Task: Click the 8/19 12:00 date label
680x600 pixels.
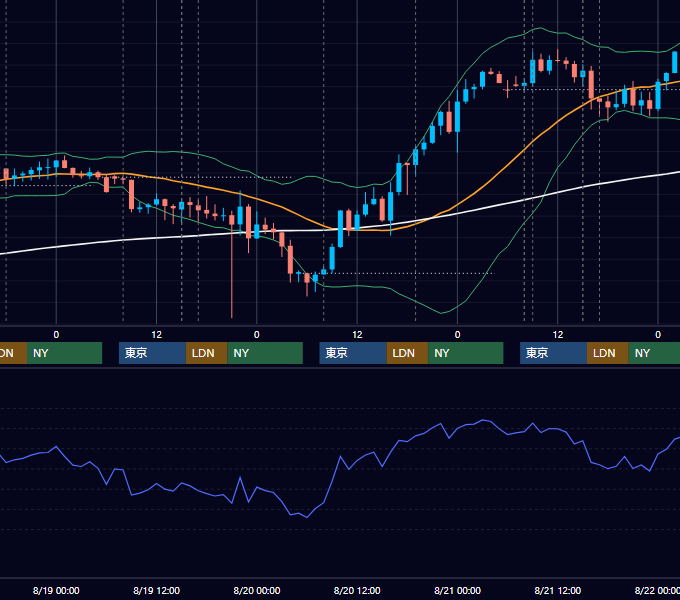Action: (x=157, y=590)
